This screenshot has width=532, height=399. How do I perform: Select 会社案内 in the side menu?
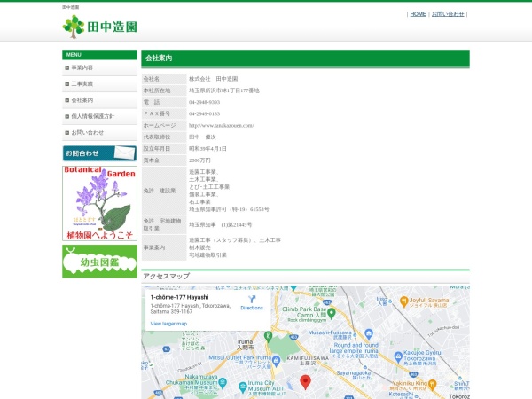tap(99, 100)
